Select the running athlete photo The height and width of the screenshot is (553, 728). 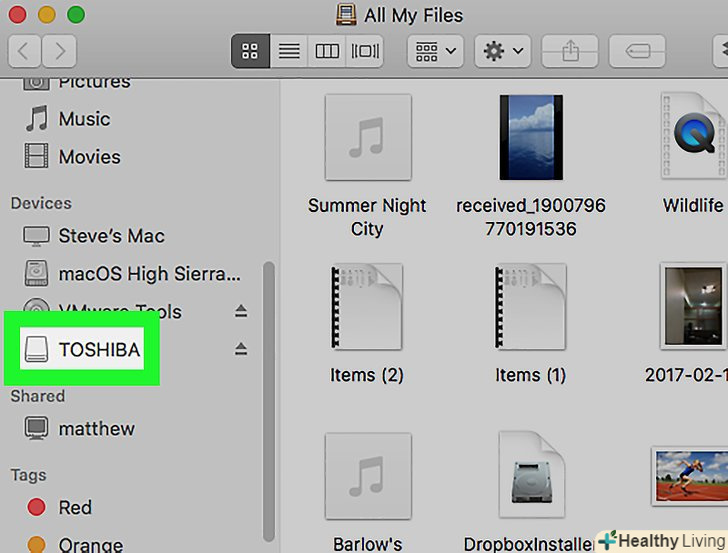(691, 476)
